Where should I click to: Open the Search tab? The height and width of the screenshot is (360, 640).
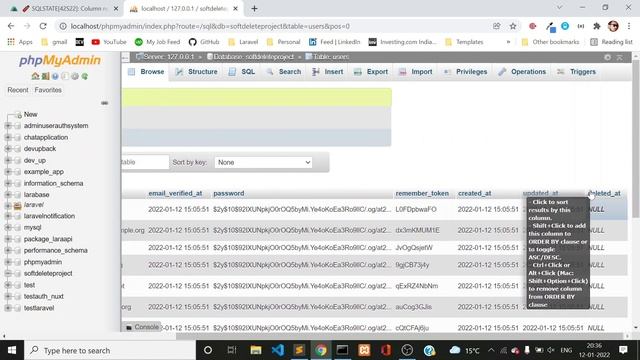click(284, 72)
